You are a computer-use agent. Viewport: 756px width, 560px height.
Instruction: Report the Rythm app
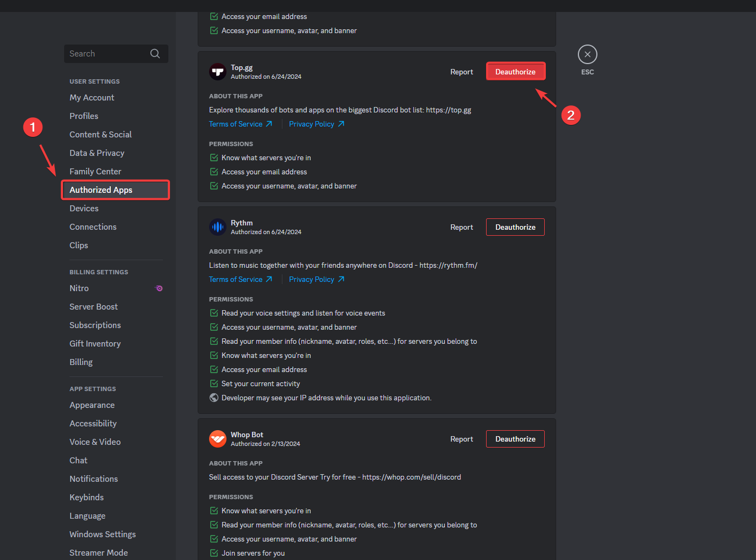click(461, 226)
